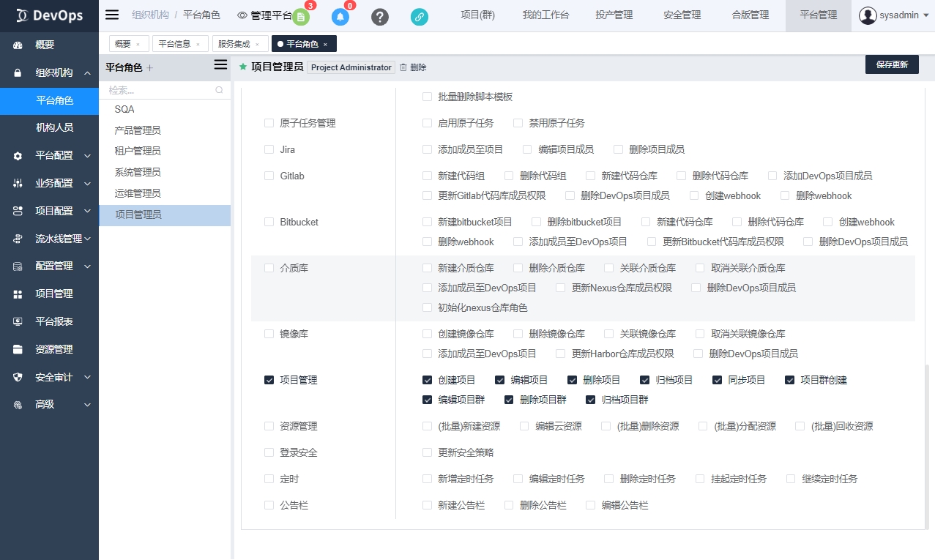Click the plus icon beside 平台角色
Screen dimensions: 935x560
(150, 68)
